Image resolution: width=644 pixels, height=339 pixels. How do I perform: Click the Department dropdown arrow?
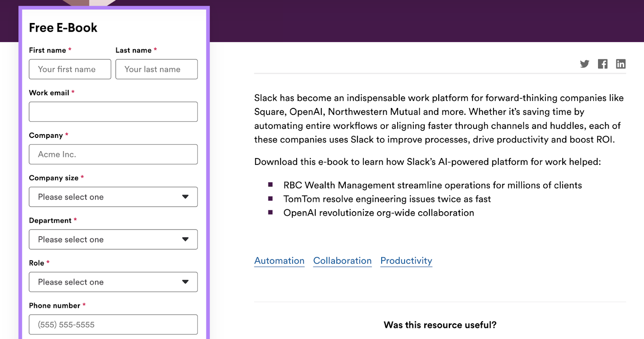pos(185,239)
